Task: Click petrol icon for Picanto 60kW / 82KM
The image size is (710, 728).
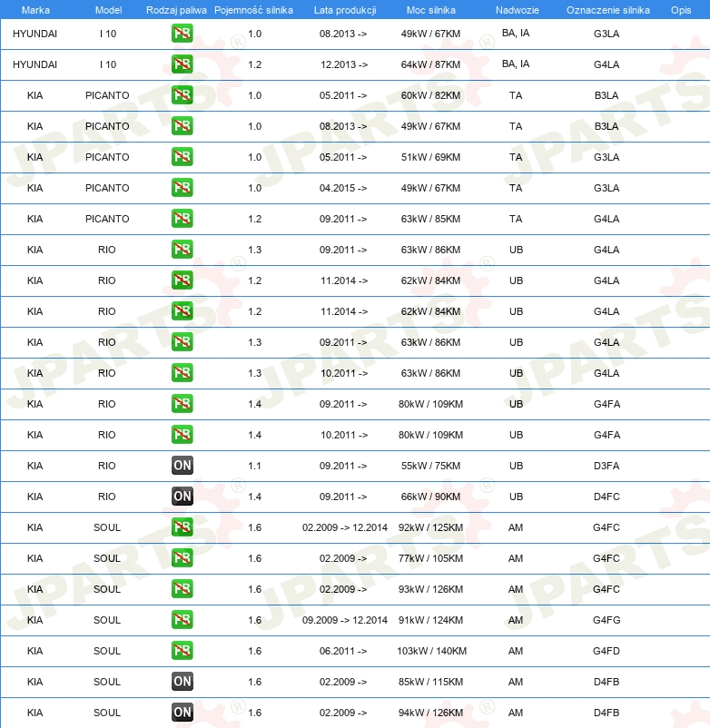Action: click(182, 95)
